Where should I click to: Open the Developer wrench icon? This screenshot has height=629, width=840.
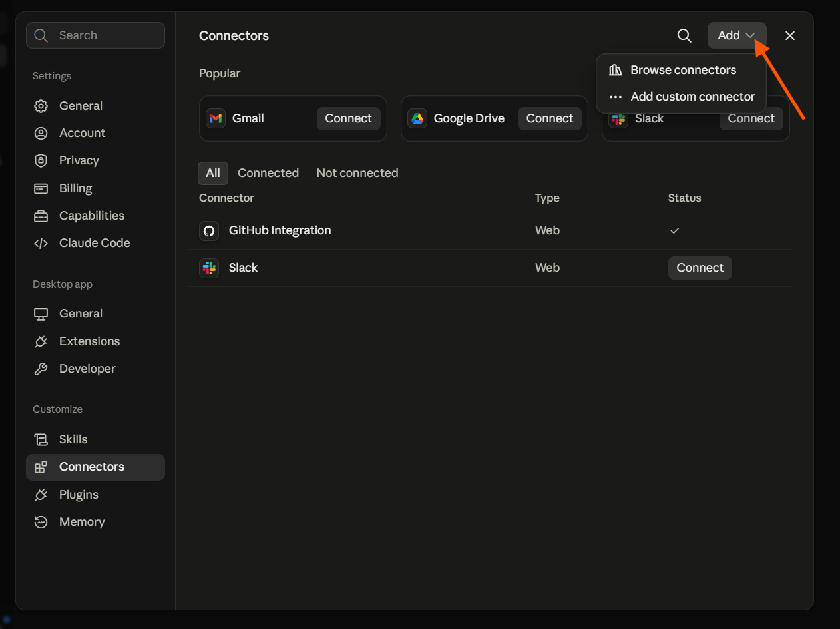41,369
